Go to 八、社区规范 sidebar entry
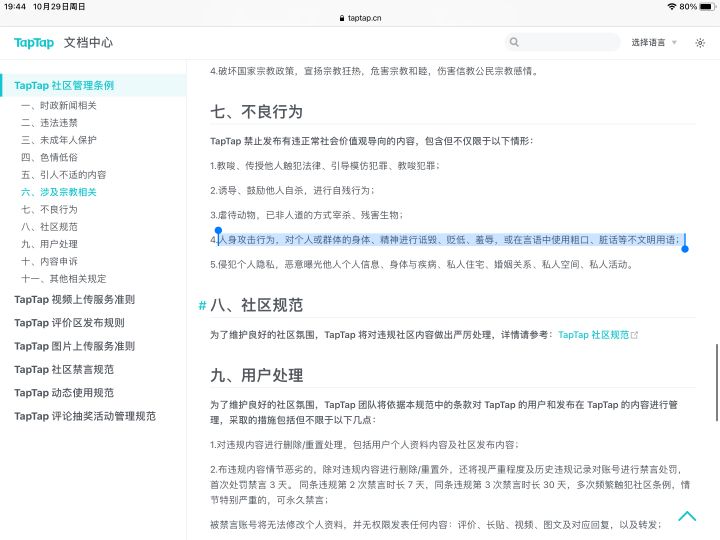The height and width of the screenshot is (540, 720). click(x=49, y=227)
